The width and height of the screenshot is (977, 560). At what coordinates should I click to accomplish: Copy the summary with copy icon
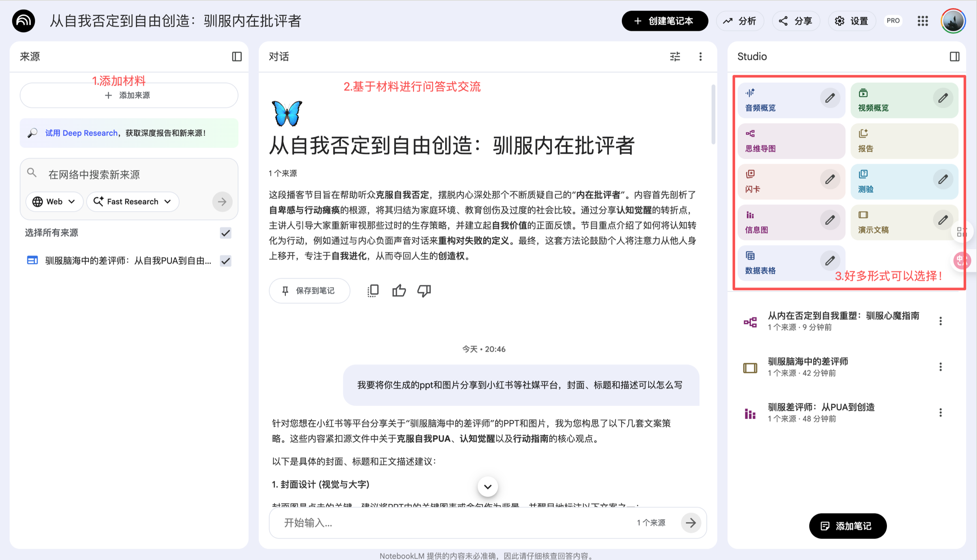[373, 291]
